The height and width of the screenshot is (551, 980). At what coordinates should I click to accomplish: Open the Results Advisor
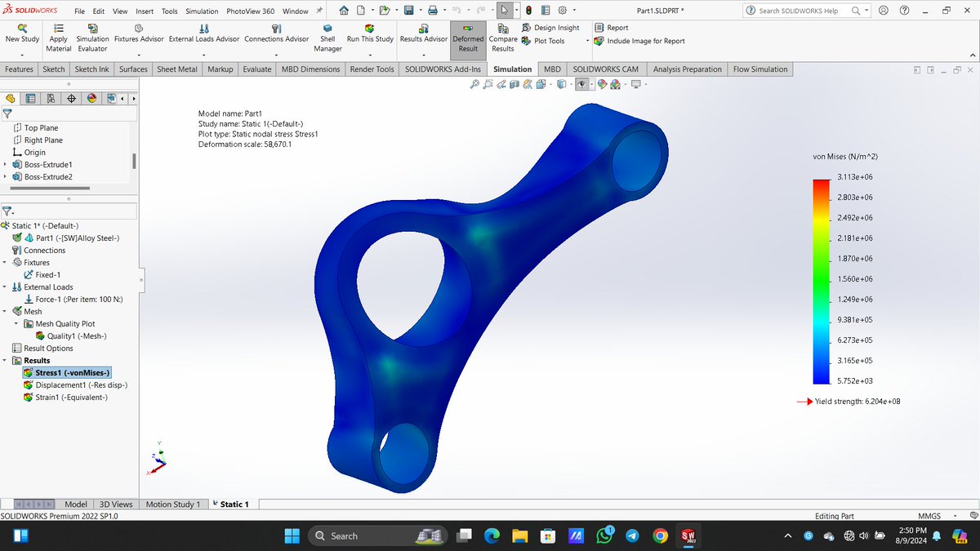click(424, 33)
